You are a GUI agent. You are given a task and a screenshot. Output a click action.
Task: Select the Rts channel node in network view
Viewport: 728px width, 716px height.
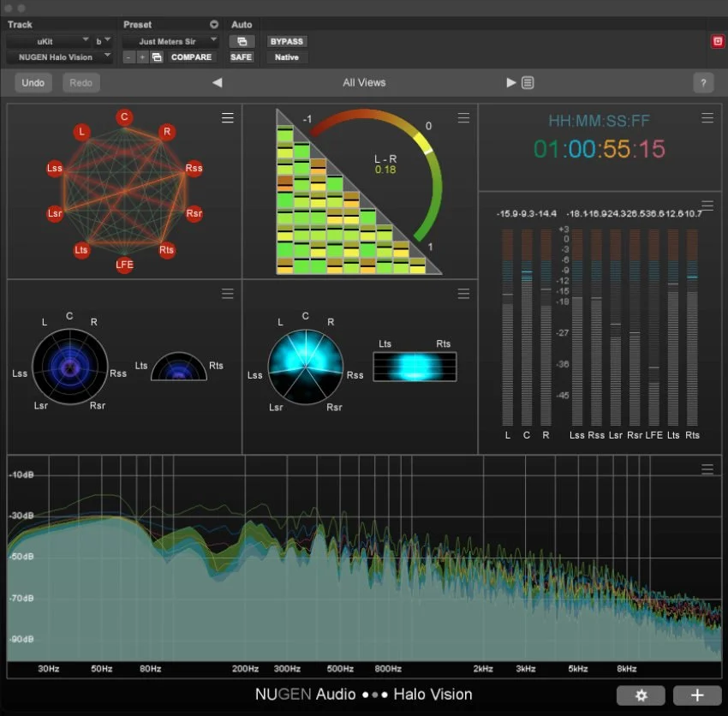click(x=167, y=250)
